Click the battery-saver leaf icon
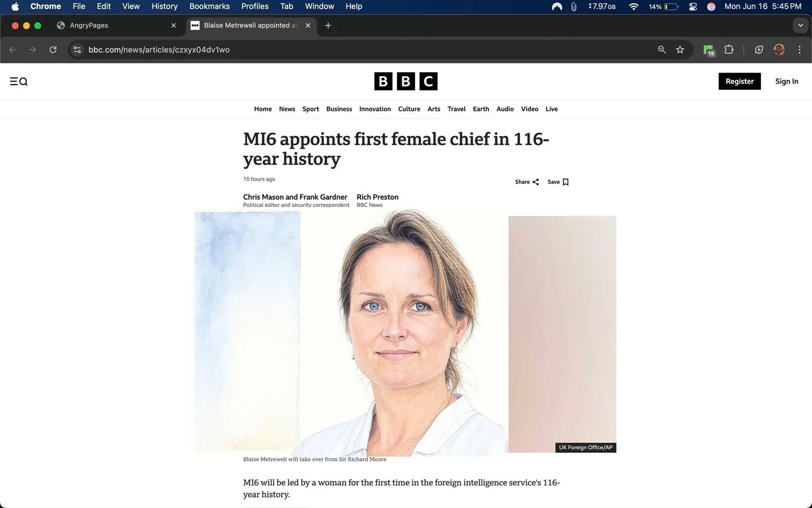 point(759,49)
